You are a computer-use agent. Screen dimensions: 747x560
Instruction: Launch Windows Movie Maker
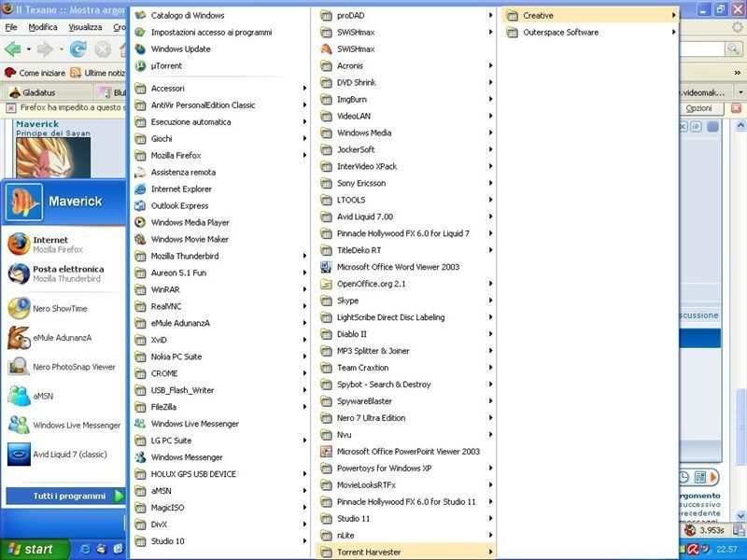pos(219,239)
